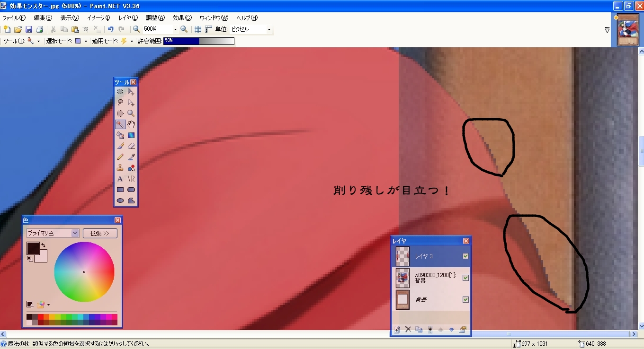Toggle visibility checkbox of bottom 背景 layer
This screenshot has width=644, height=349.
[x=465, y=299]
